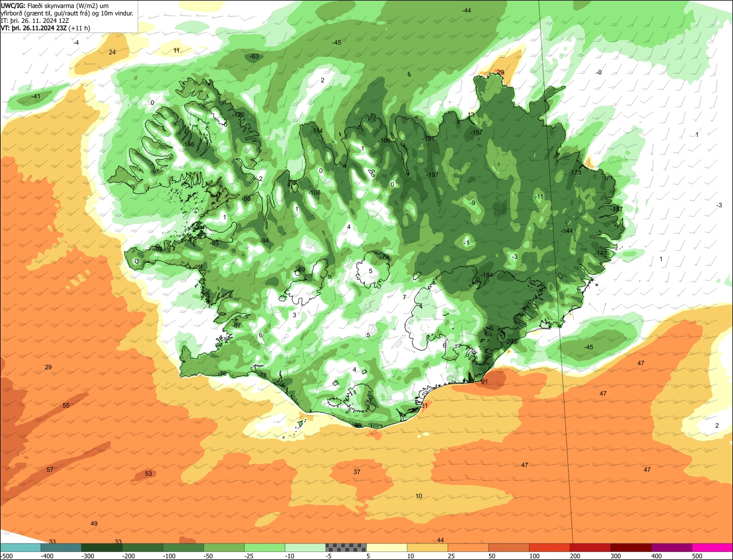
Task: Click the '-86' value on the map
Action: coord(247,199)
